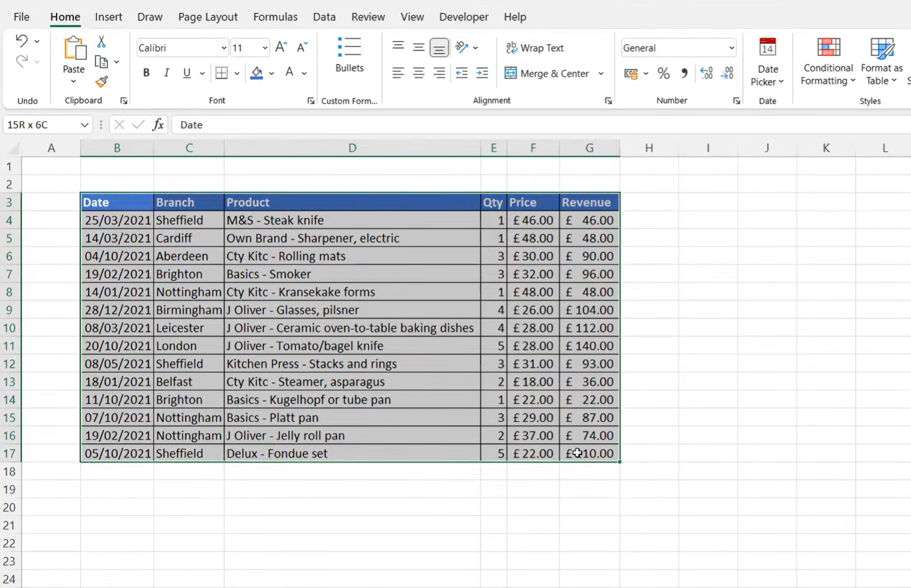Click the Paste clipboard icon

coord(74,48)
